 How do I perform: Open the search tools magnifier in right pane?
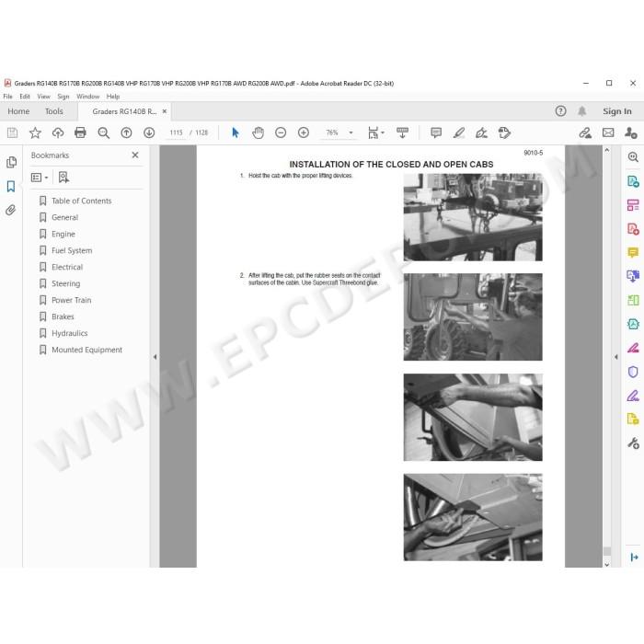click(x=633, y=157)
